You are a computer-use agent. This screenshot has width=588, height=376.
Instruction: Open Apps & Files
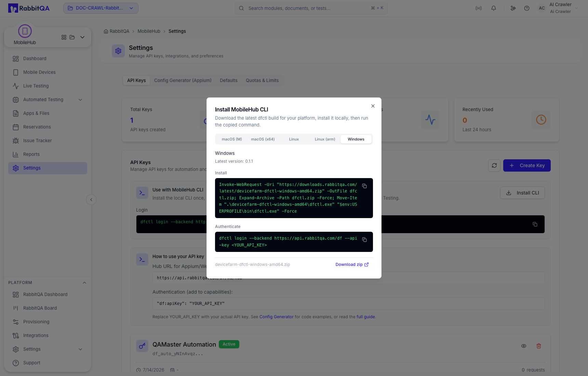point(48,113)
